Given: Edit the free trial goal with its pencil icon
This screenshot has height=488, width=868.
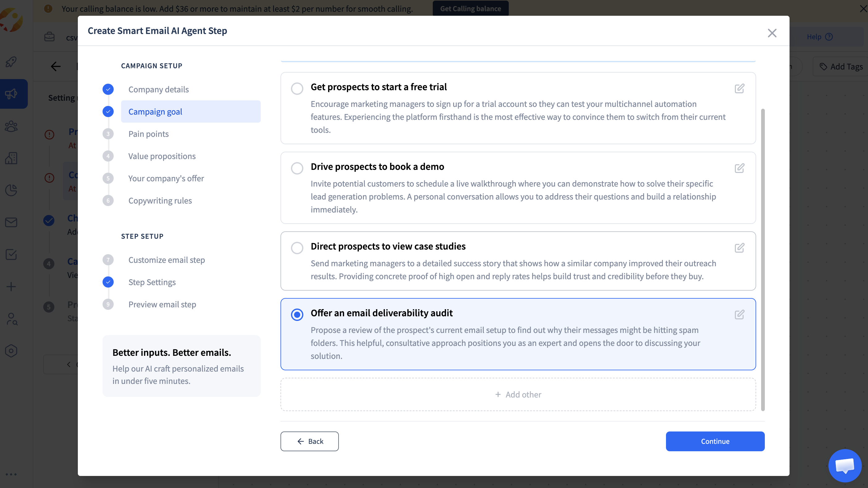Looking at the screenshot, I should (x=739, y=89).
